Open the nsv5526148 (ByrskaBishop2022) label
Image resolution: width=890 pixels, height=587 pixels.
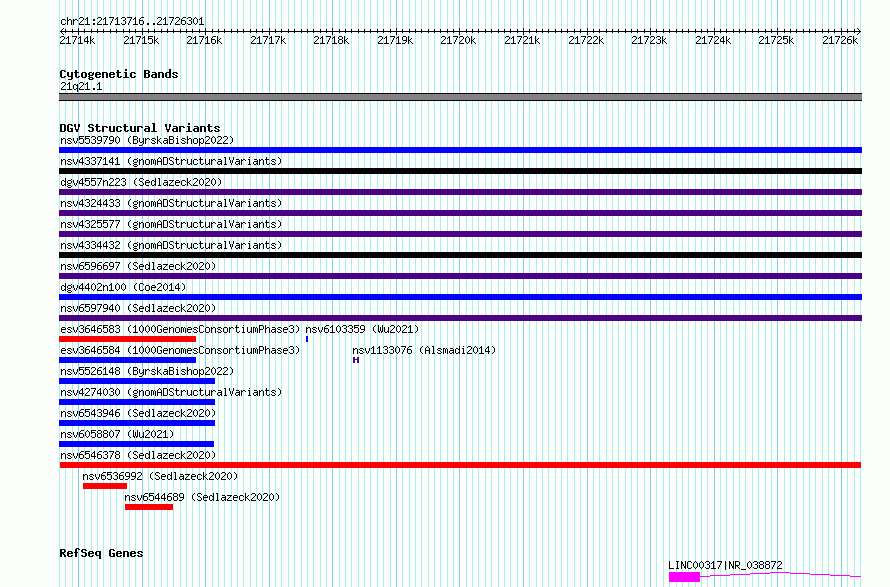[x=147, y=371]
